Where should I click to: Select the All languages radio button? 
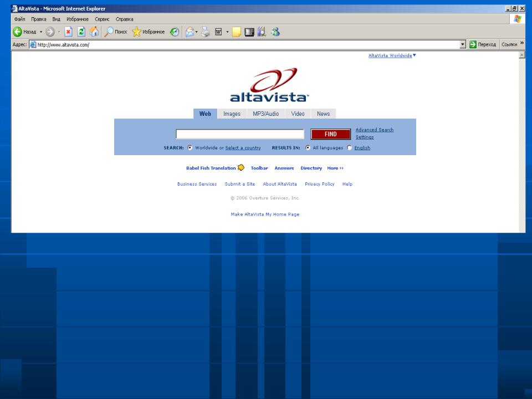[308, 147]
